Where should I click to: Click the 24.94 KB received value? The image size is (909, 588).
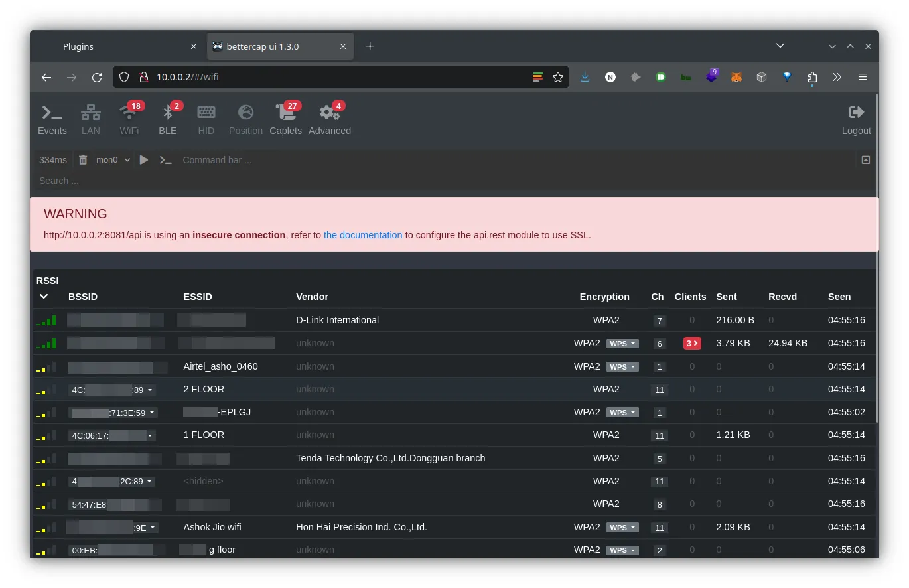(788, 343)
